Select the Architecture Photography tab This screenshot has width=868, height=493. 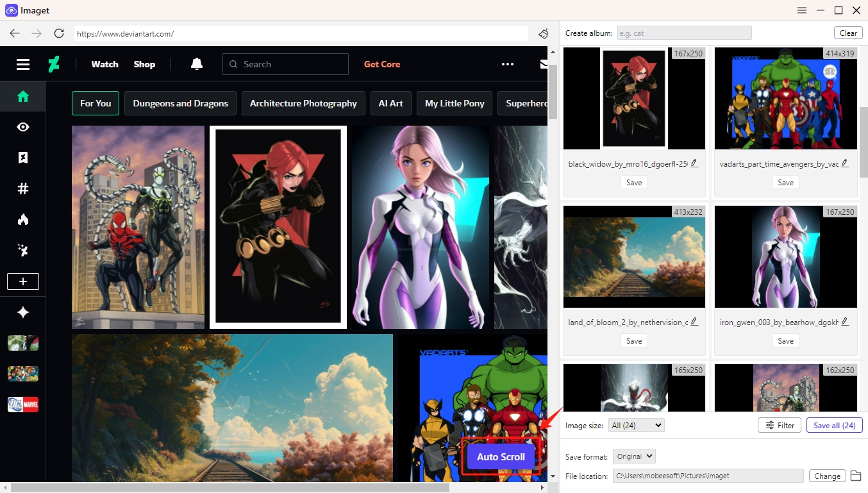[x=303, y=103]
